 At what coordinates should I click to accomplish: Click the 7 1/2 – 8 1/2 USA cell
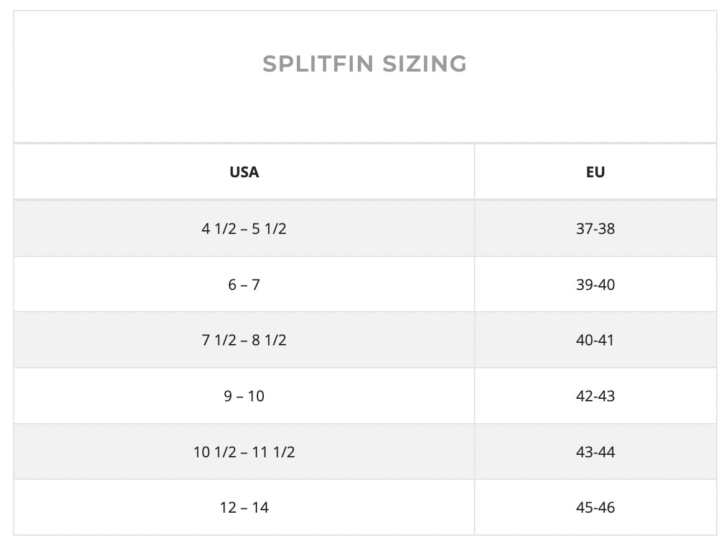[244, 340]
